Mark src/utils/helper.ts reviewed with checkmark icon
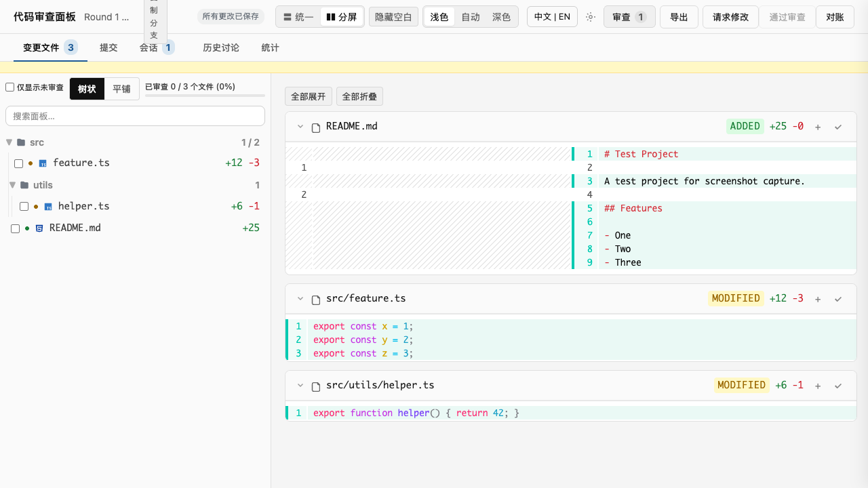 tap(838, 386)
